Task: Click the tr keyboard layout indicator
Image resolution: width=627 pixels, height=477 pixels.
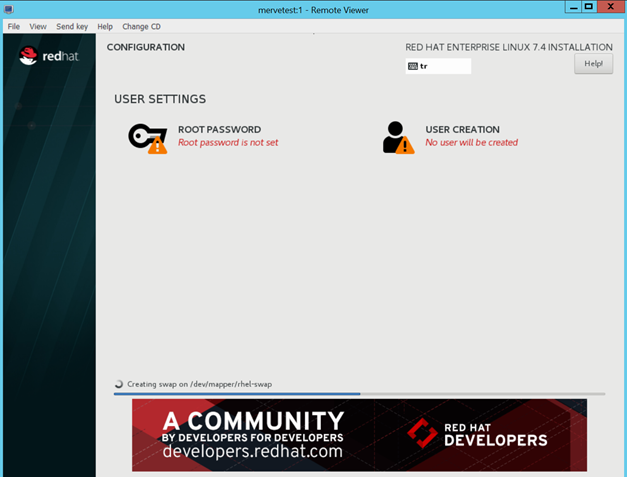Action: (438, 66)
